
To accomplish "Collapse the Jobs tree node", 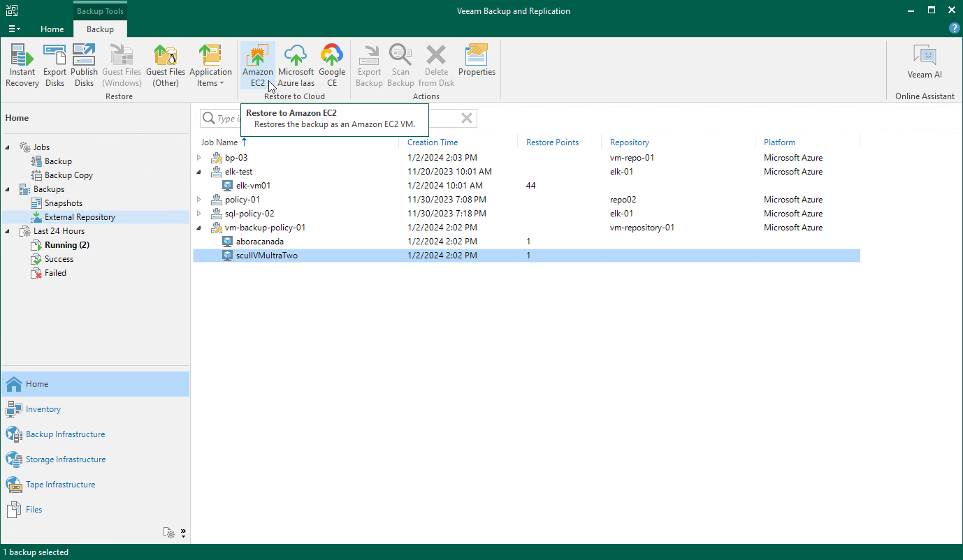I will tap(8, 147).
